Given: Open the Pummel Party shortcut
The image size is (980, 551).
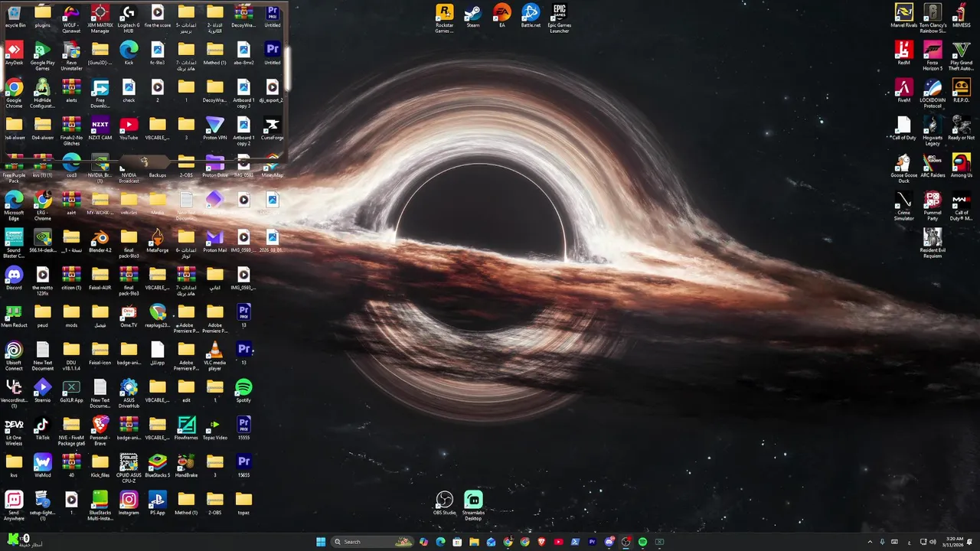Looking at the screenshot, I should [x=933, y=206].
